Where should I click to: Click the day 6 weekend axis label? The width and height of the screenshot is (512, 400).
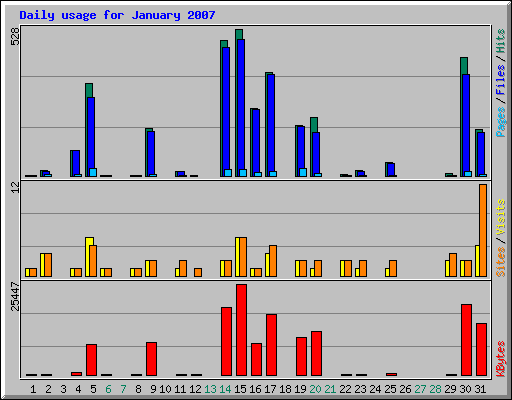point(108,389)
